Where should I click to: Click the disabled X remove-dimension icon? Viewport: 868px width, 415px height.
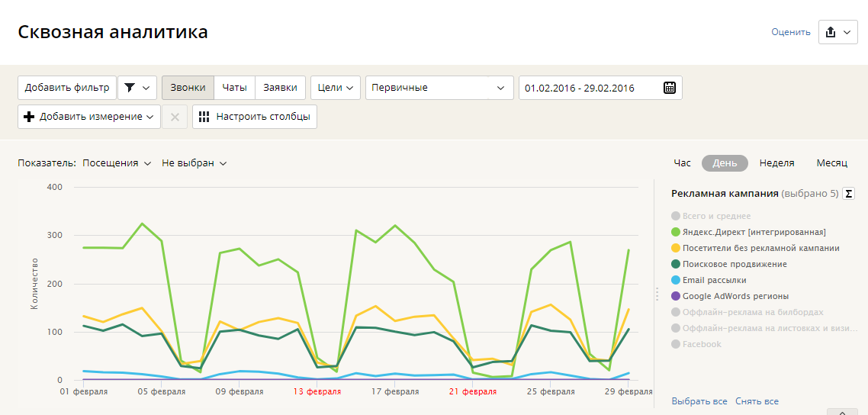point(175,117)
